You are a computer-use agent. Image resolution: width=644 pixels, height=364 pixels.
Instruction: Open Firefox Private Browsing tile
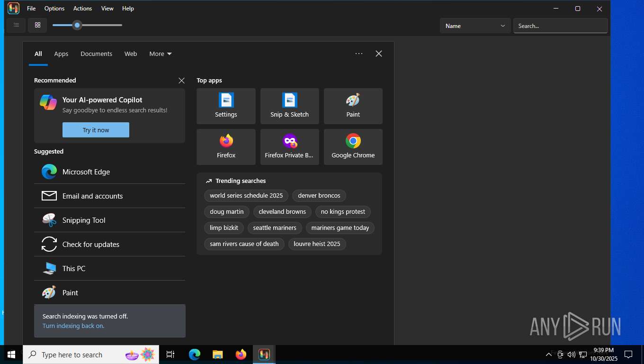coord(289,147)
